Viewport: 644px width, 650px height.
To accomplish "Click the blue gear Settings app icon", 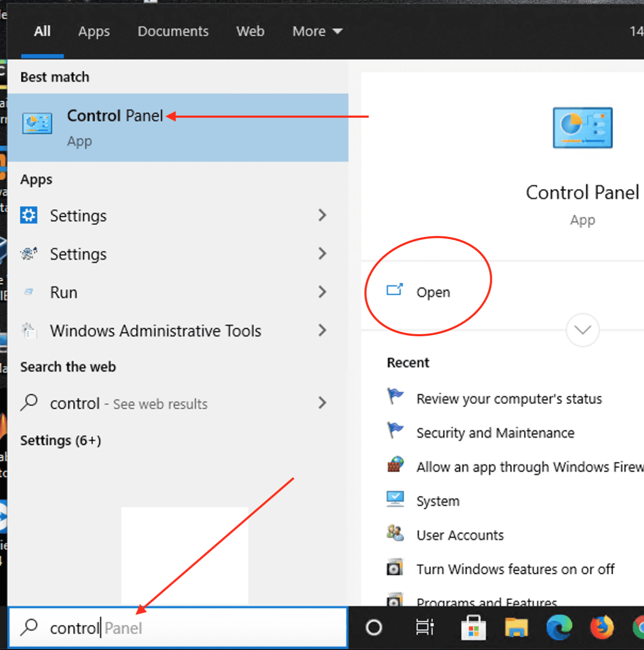I will coord(29,215).
